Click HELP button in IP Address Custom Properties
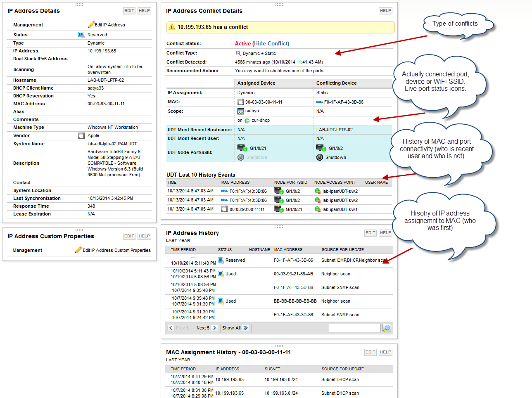The image size is (532, 398). (x=144, y=236)
